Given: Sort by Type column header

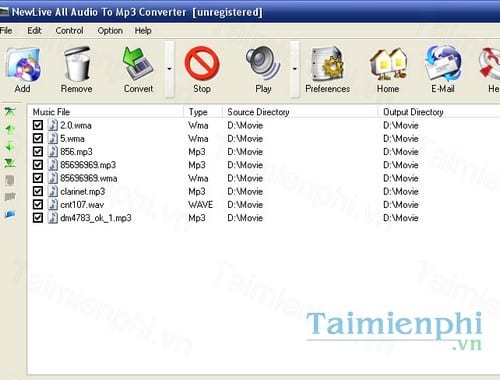Looking at the screenshot, I should [x=203, y=112].
